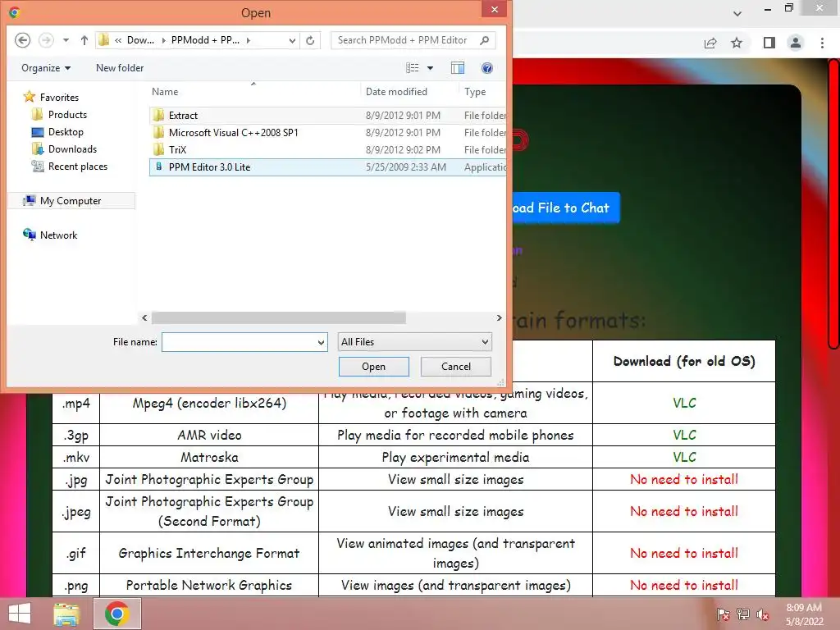The image size is (840, 630).
Task: Click VLC link in .mp4 row
Action: click(684, 403)
